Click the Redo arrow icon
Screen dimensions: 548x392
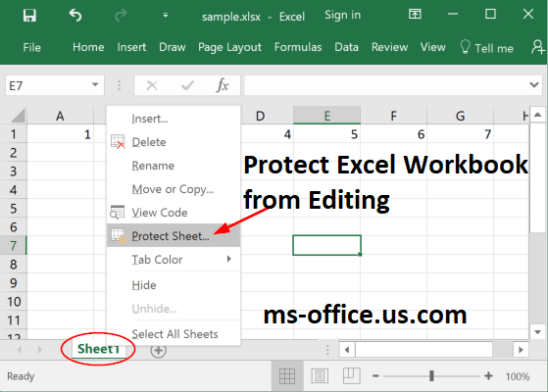click(x=121, y=16)
